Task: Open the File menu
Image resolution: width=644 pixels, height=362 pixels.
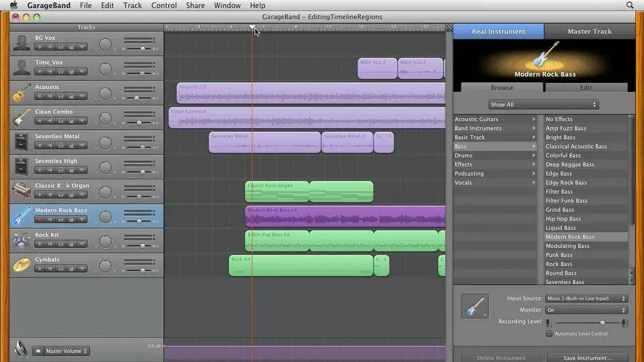Action: (x=85, y=5)
